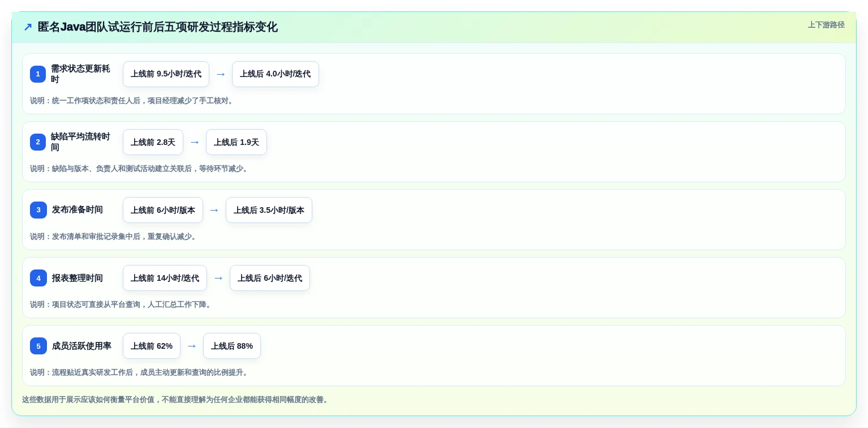Click the note about 等待环节减少
Screen dimensions: 868x428
pos(140,169)
